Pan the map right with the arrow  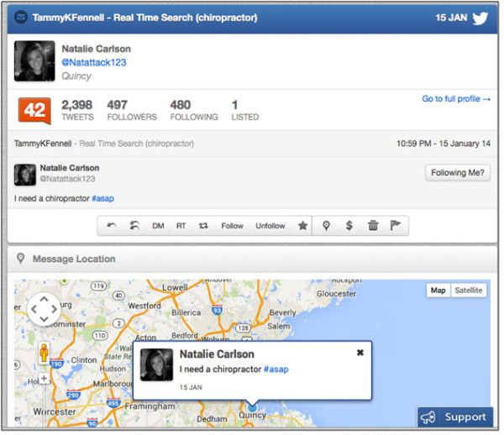pyautogui.click(x=55, y=309)
